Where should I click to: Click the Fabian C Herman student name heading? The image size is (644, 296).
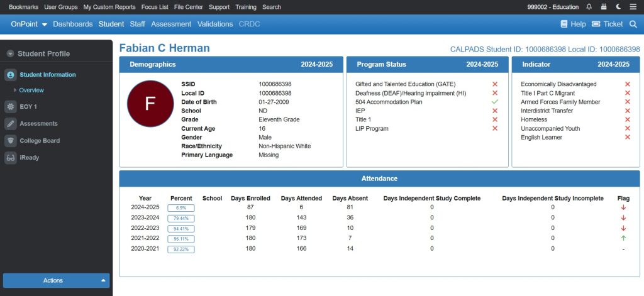[164, 48]
